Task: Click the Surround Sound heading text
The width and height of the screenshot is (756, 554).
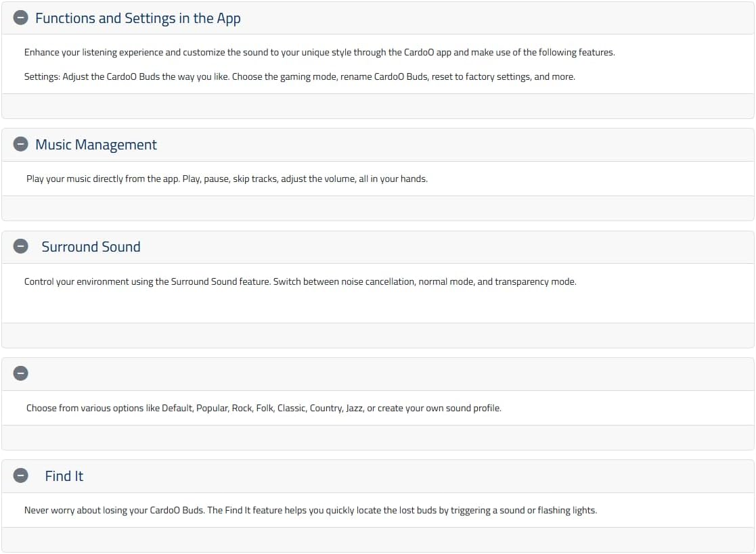Action: 91,247
